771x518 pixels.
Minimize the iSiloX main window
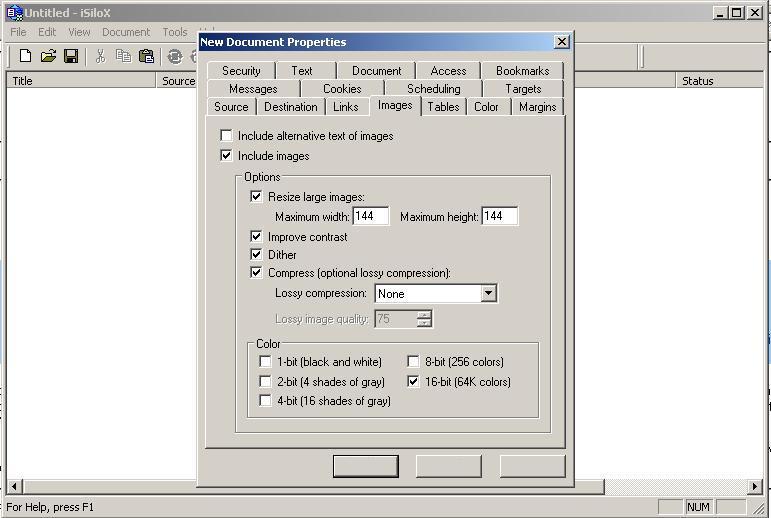tap(720, 13)
